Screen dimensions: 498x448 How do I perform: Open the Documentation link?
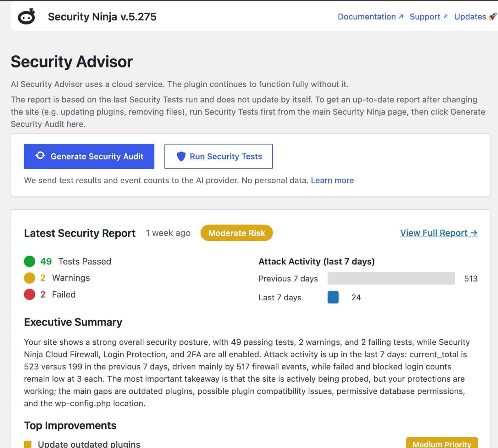[367, 17]
